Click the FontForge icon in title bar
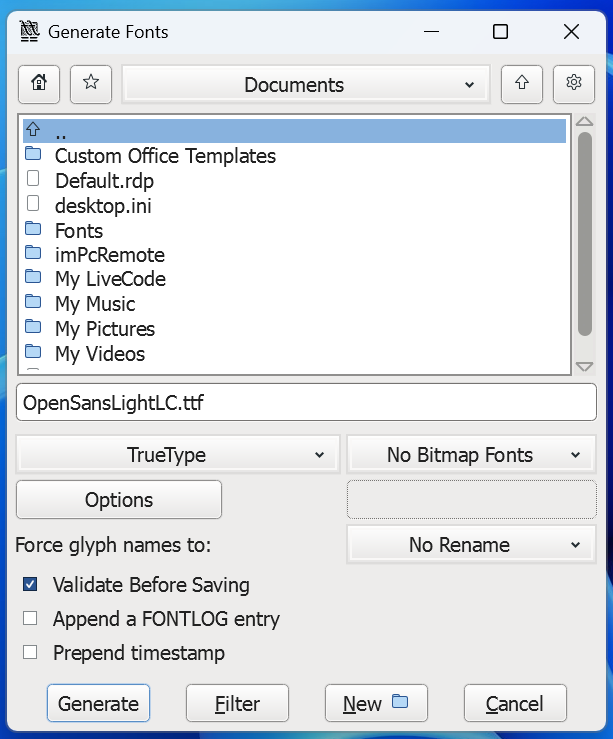Viewport: 613px width, 739px height. pyautogui.click(x=31, y=32)
